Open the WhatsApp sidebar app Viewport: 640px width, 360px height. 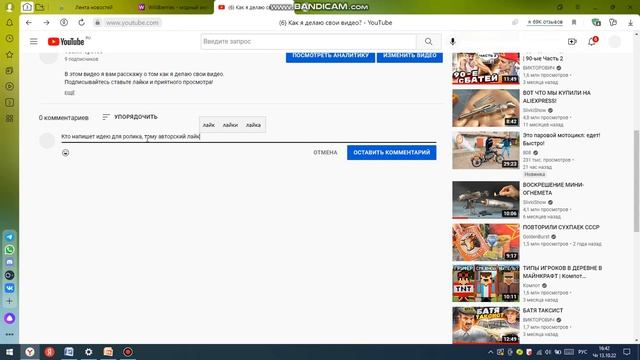[9, 249]
